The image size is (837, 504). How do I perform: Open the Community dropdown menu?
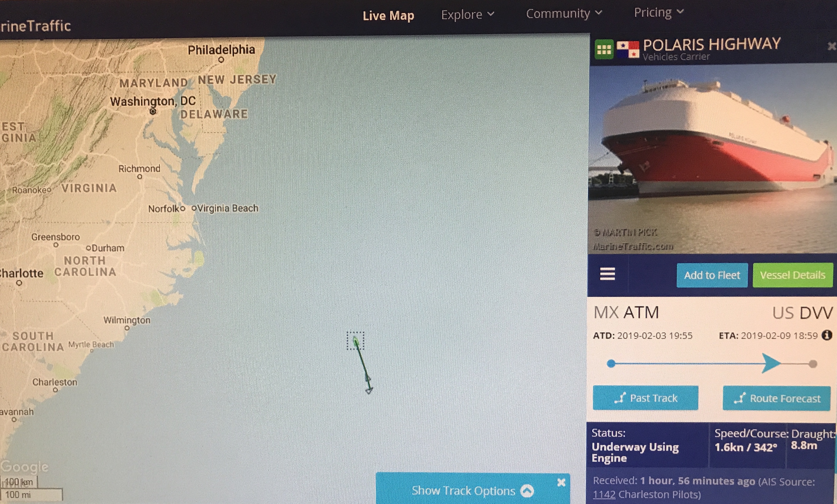click(x=564, y=14)
